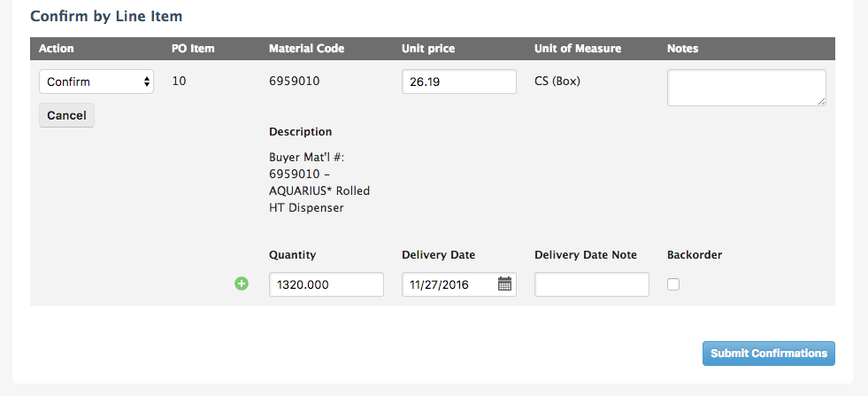
Task: Focus the Notes text area
Action: [x=746, y=88]
